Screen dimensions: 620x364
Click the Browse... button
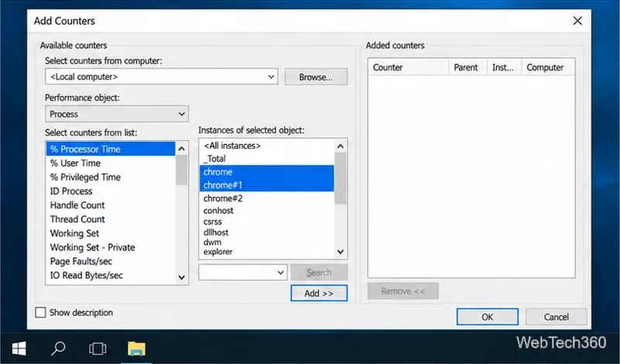[316, 77]
